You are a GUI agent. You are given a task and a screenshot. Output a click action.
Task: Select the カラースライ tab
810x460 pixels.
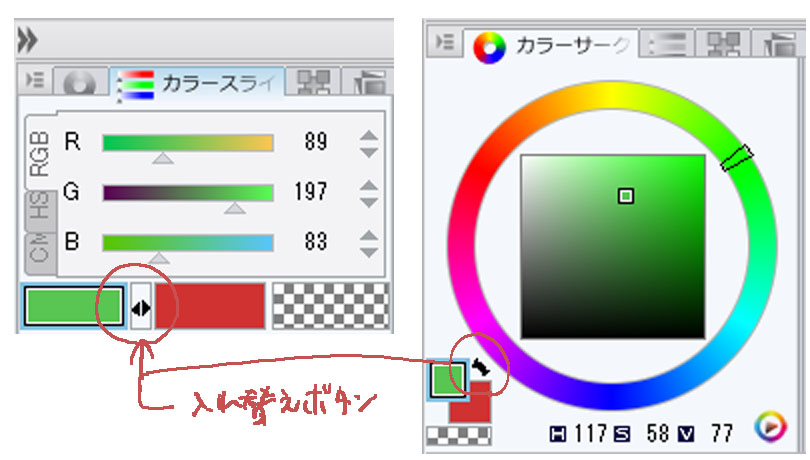coord(199,83)
